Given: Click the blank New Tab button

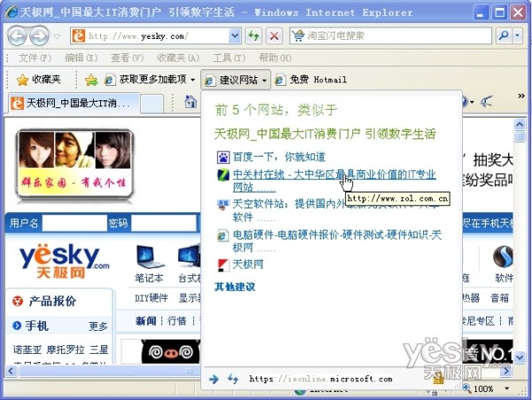Looking at the screenshot, I should click(152, 104).
